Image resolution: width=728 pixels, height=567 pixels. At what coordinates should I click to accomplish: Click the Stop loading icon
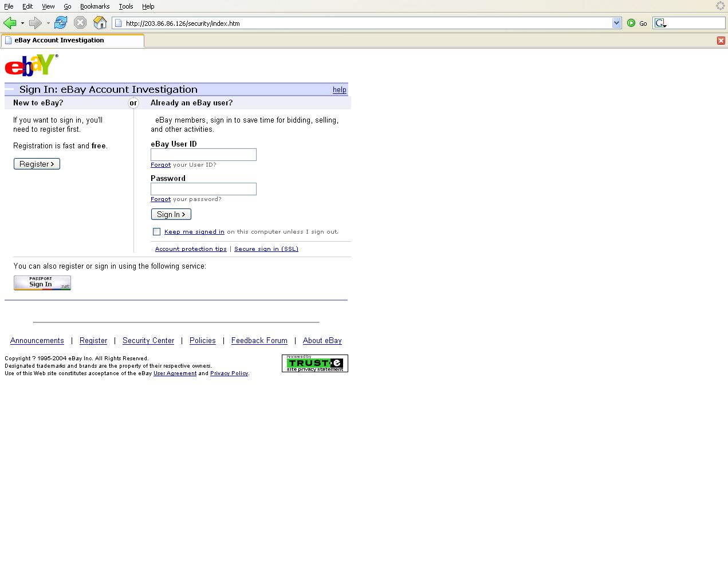80,23
